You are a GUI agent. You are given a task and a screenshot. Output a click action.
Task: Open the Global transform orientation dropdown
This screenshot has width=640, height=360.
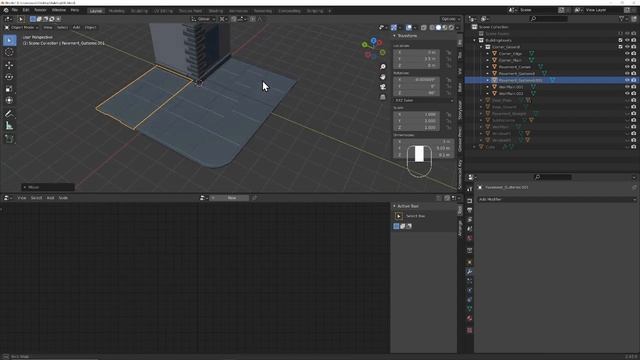204,19
